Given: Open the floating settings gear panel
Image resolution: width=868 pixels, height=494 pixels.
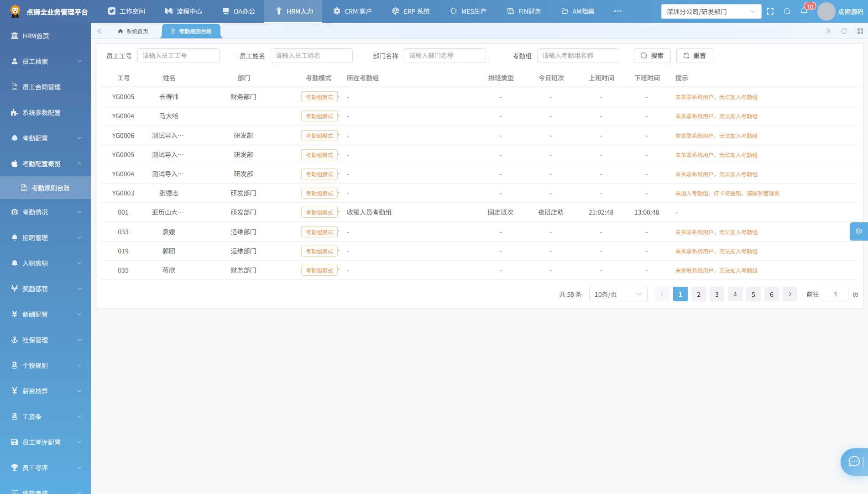Looking at the screenshot, I should coord(859,231).
